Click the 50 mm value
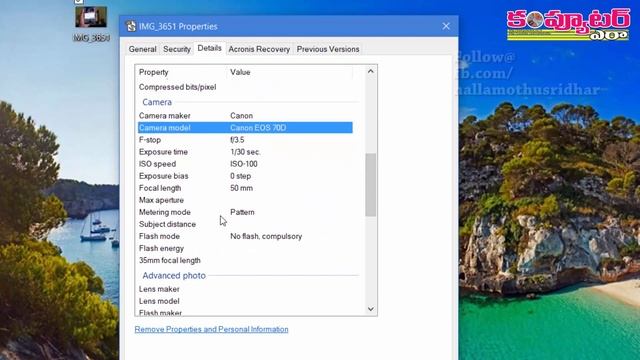Image resolution: width=640 pixels, height=360 pixels. [x=241, y=188]
